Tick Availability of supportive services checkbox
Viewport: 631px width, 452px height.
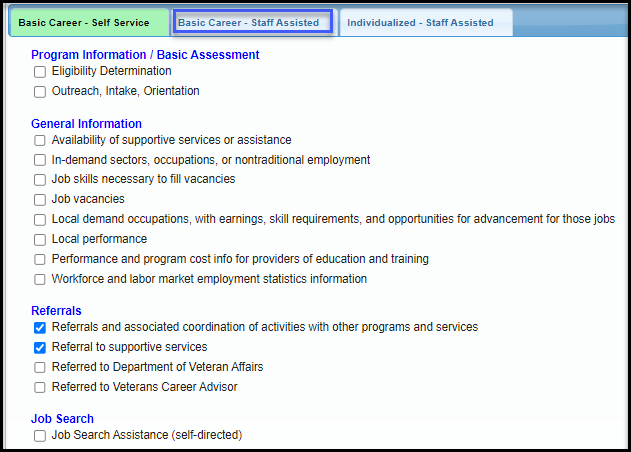coord(40,141)
